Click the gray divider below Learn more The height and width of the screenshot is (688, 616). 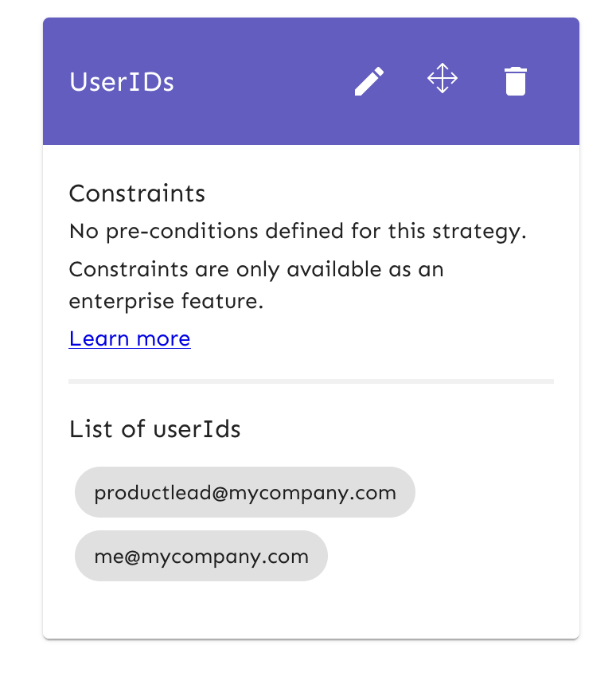coord(311,381)
